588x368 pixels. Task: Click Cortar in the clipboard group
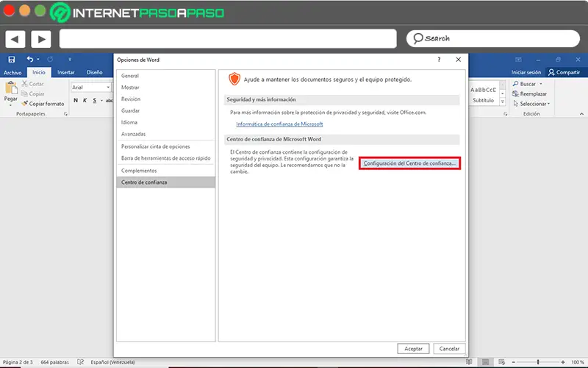click(x=32, y=84)
